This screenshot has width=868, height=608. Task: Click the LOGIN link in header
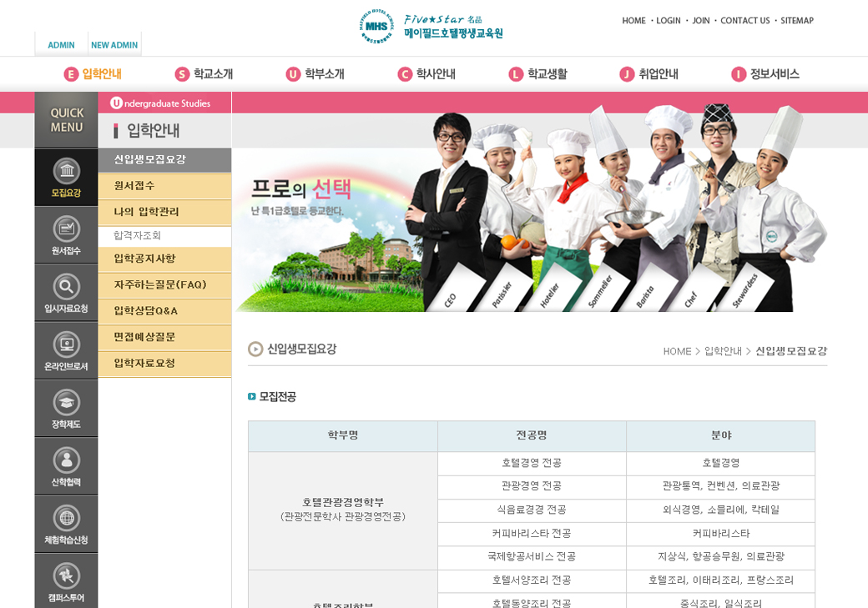click(x=668, y=21)
